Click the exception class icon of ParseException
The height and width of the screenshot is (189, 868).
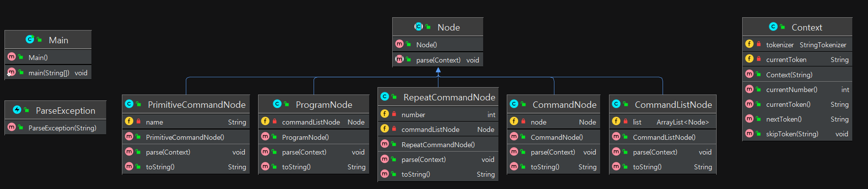click(17, 110)
